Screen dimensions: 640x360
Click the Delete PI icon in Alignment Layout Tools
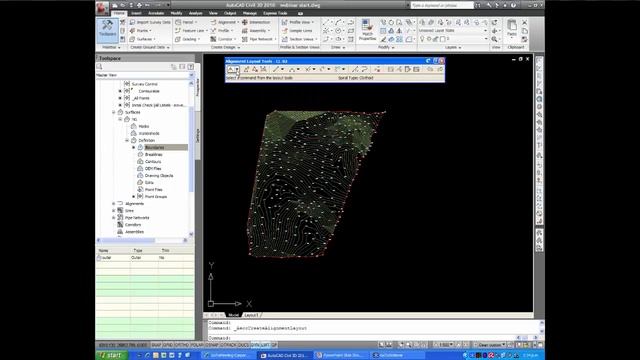[x=255, y=69]
